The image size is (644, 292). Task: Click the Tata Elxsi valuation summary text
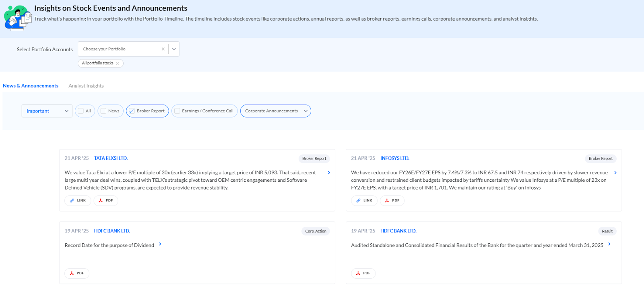190,180
